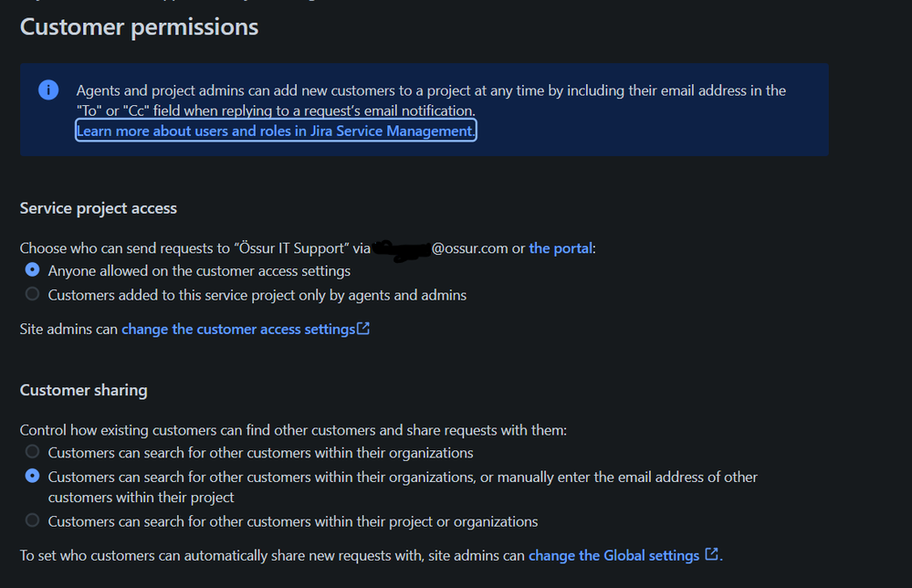The width and height of the screenshot is (912, 588).
Task: Open 'the portal' link
Action: click(561, 248)
